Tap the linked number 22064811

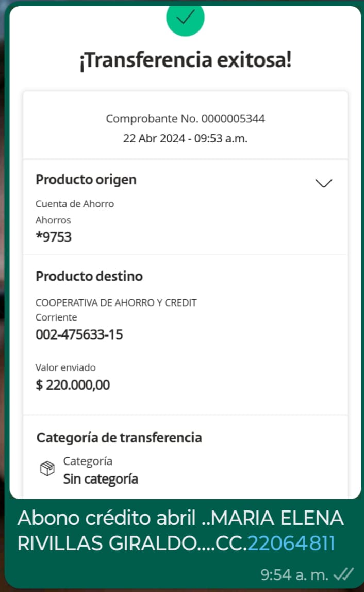click(x=291, y=543)
